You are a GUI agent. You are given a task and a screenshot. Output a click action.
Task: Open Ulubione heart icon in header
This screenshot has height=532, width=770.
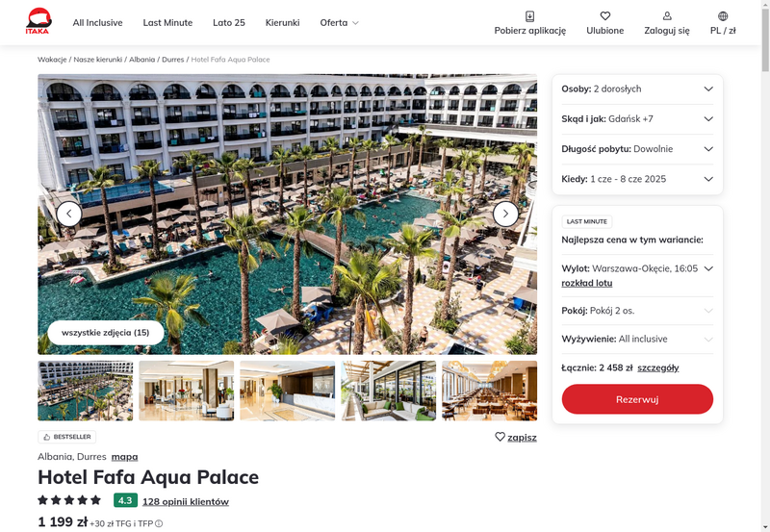tap(605, 16)
